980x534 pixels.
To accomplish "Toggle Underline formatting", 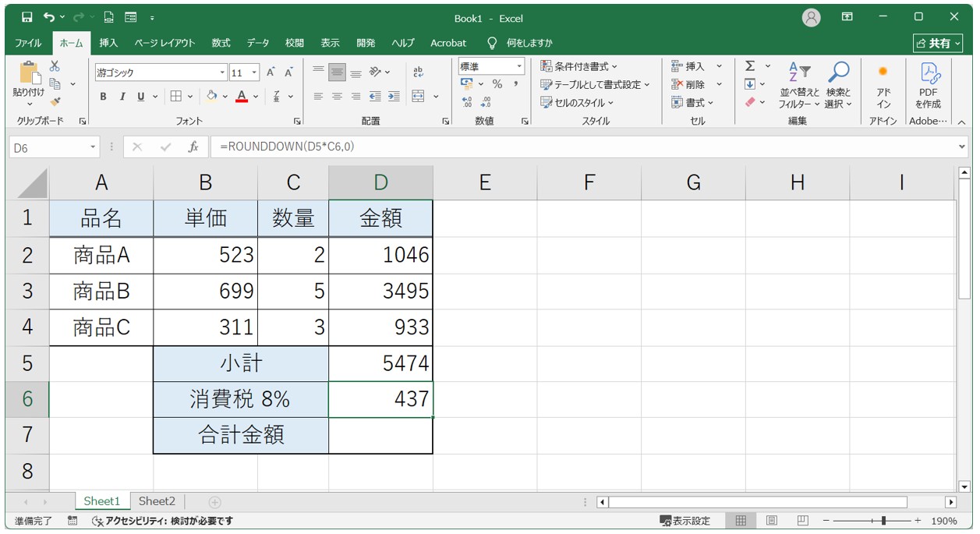I will click(x=141, y=97).
